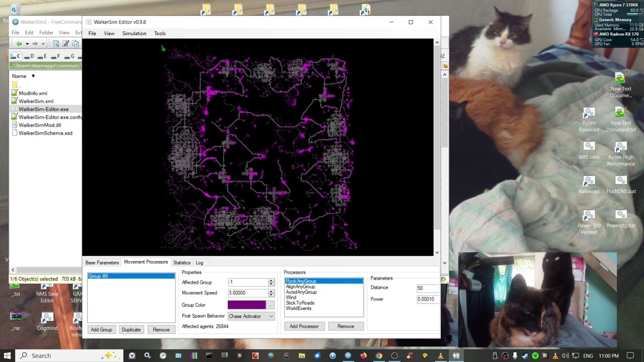The image size is (644, 362).
Task: Select the WalkerSim.xml file
Action: coord(36,101)
